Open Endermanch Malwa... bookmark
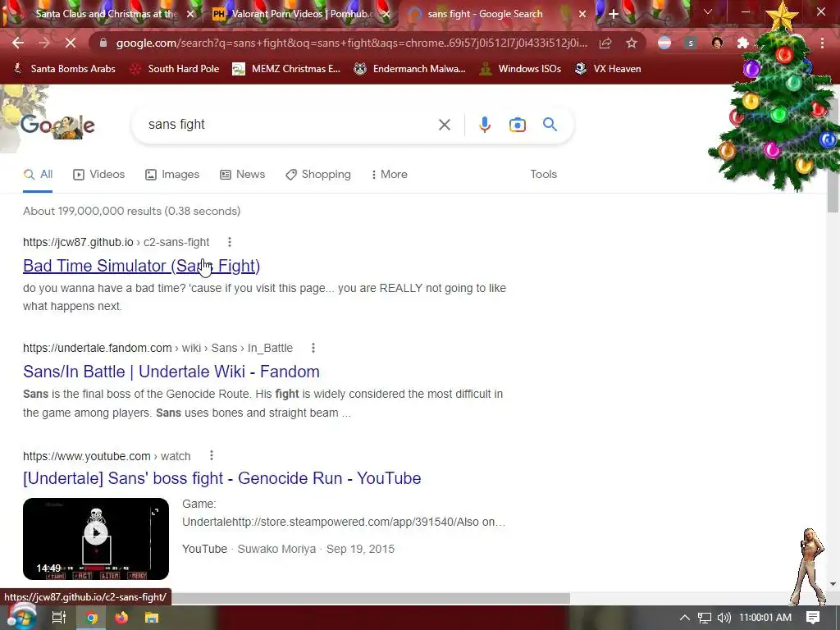Image resolution: width=840 pixels, height=630 pixels. pyautogui.click(x=410, y=69)
